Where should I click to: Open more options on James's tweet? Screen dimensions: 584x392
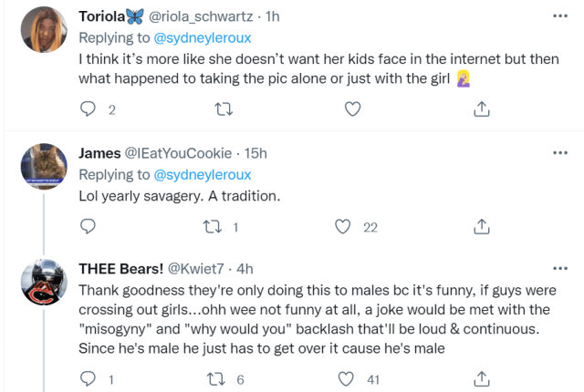558,153
